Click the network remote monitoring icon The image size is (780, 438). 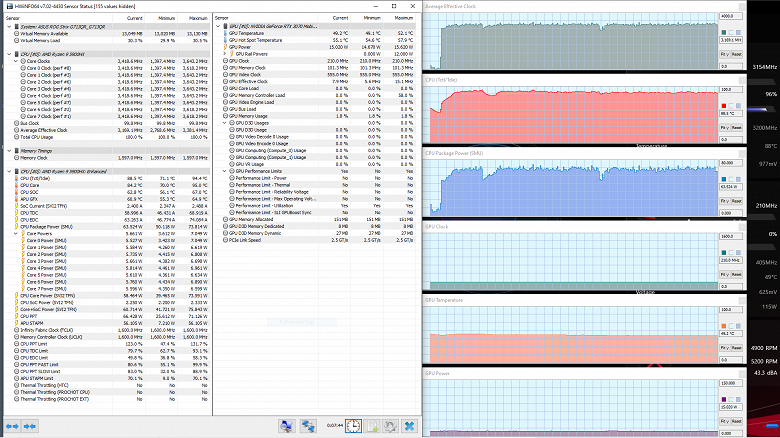(x=309, y=425)
